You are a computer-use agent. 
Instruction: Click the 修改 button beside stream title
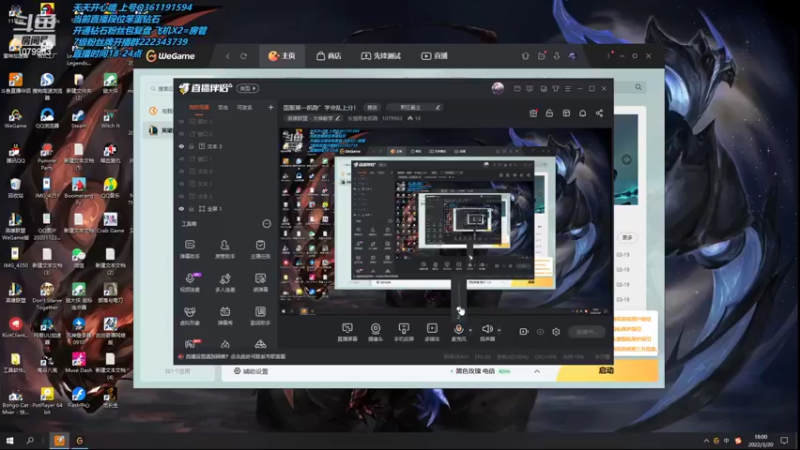pyautogui.click(x=372, y=108)
